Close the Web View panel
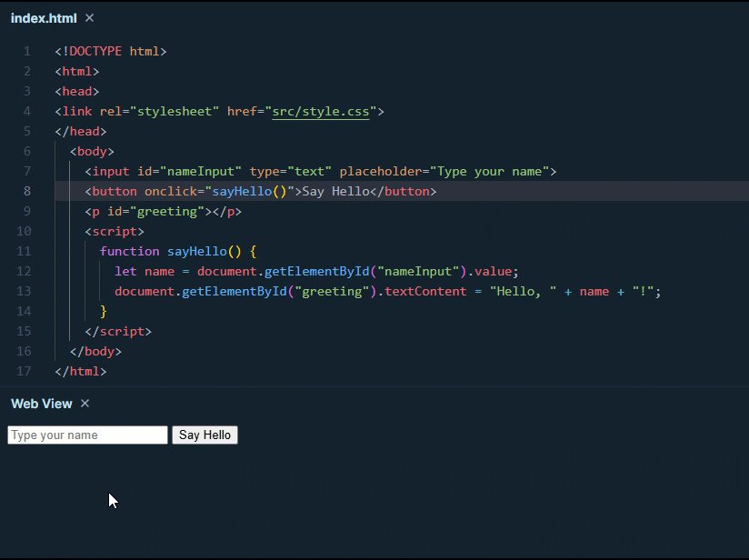Viewport: 749px width, 560px height. (85, 404)
